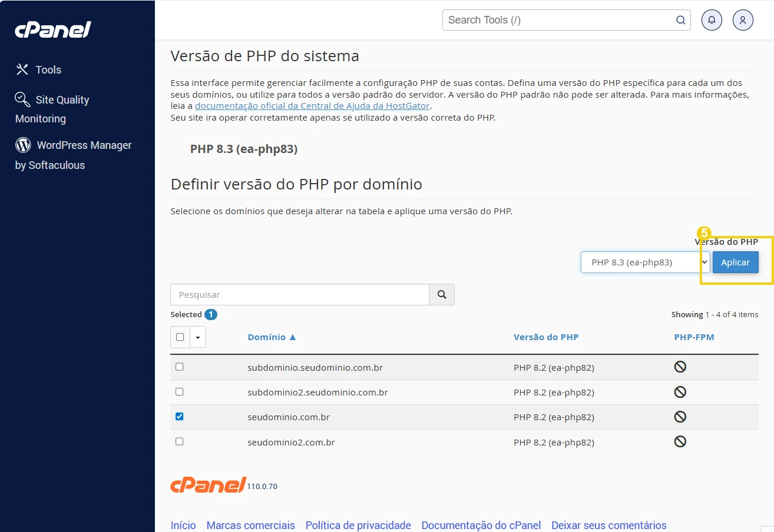Enable the select-all checkbox above the table
This screenshot has width=774, height=532.
(179, 337)
